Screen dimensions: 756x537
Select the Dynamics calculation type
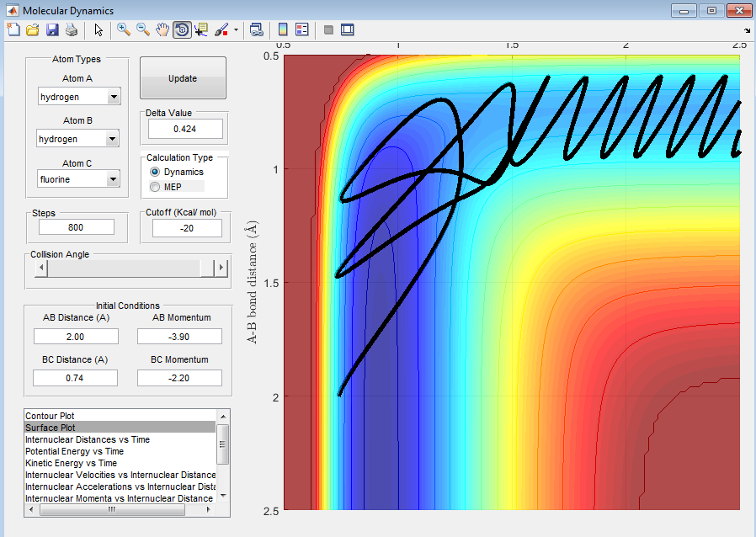pos(154,172)
